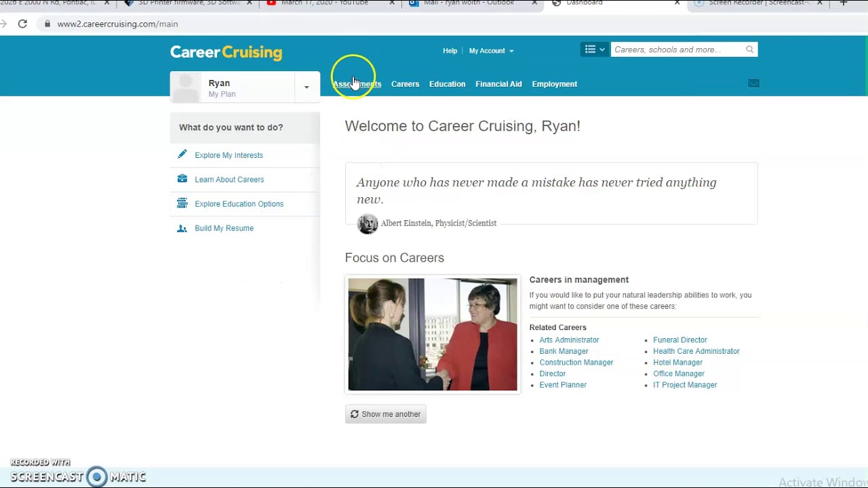Screen dimensions: 868x488
Task: Open Health Care Administrator career link
Action: (696, 351)
